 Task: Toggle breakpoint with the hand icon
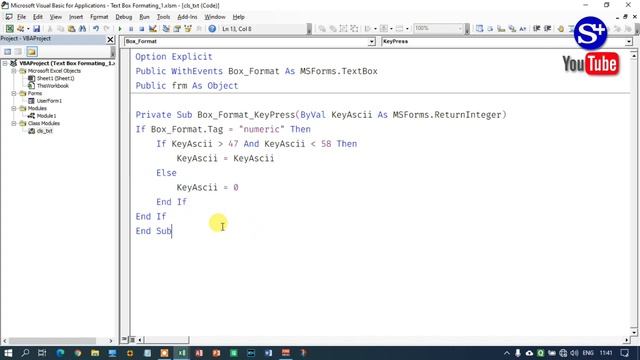(561, 29)
